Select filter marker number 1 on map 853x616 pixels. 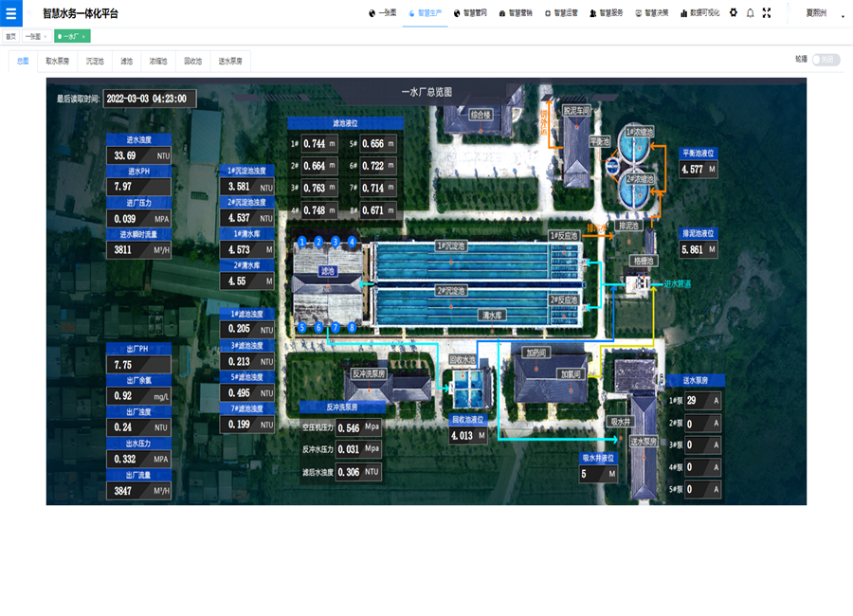(302, 242)
